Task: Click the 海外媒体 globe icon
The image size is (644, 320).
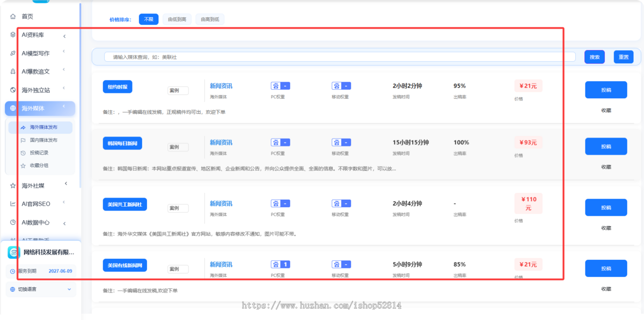Action: point(13,108)
